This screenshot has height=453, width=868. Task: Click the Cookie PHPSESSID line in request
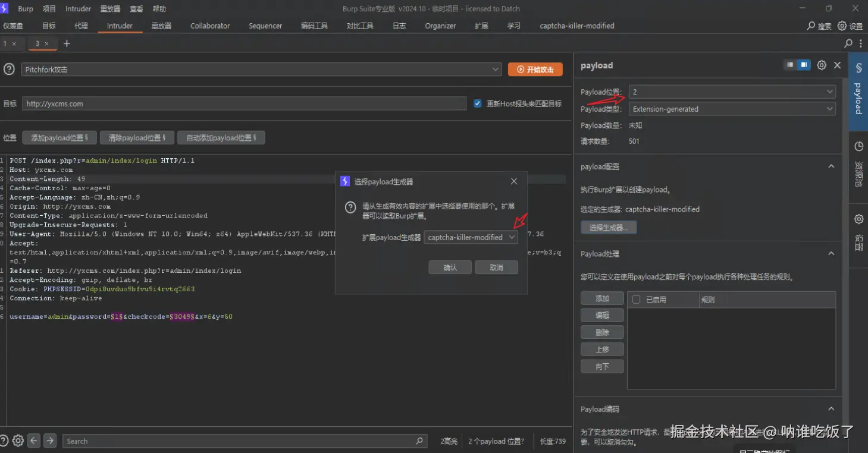[102, 289]
